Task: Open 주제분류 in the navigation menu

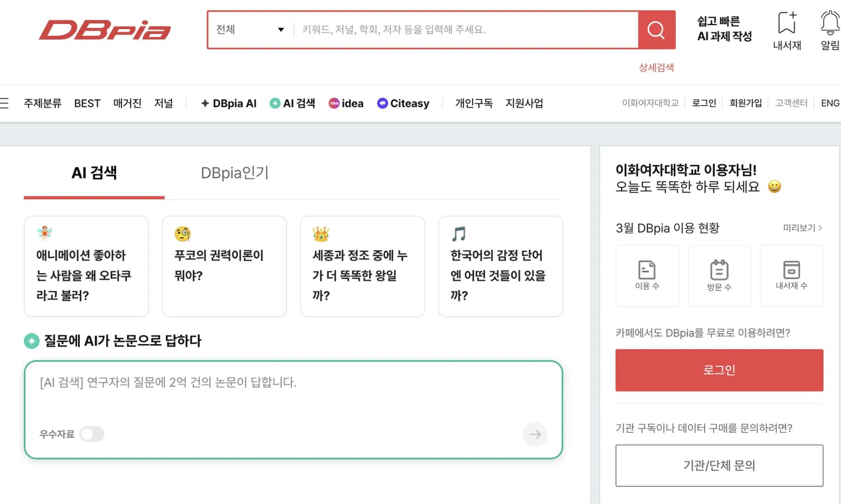Action: (x=43, y=103)
